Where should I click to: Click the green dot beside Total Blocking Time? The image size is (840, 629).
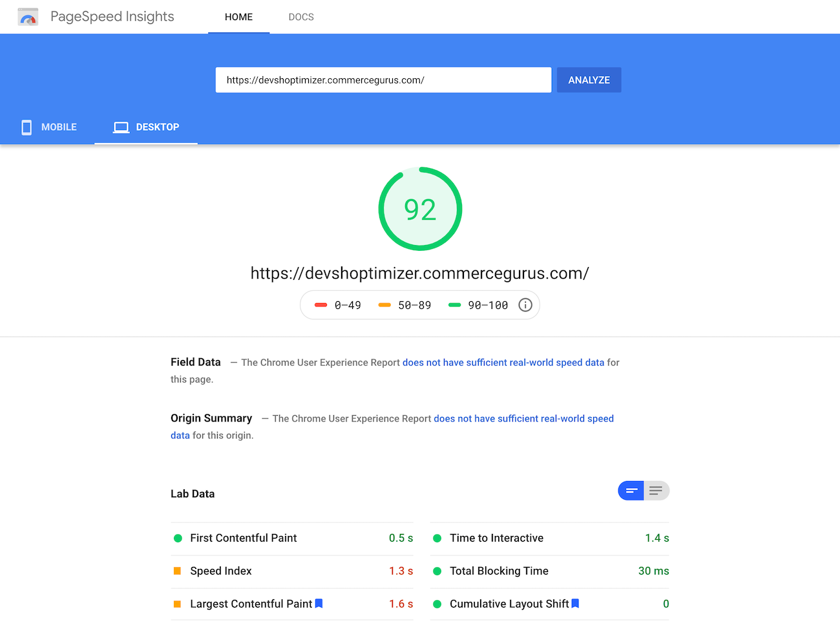tap(437, 571)
